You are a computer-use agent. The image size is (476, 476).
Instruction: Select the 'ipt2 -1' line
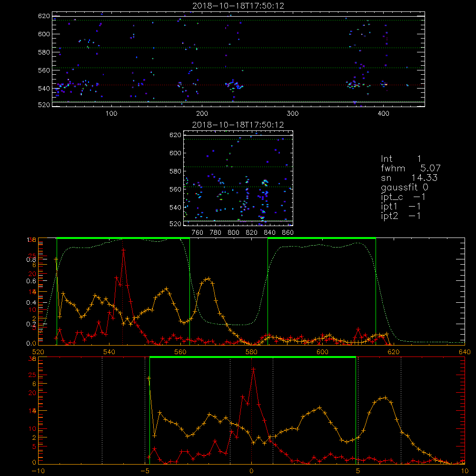coord(401,216)
